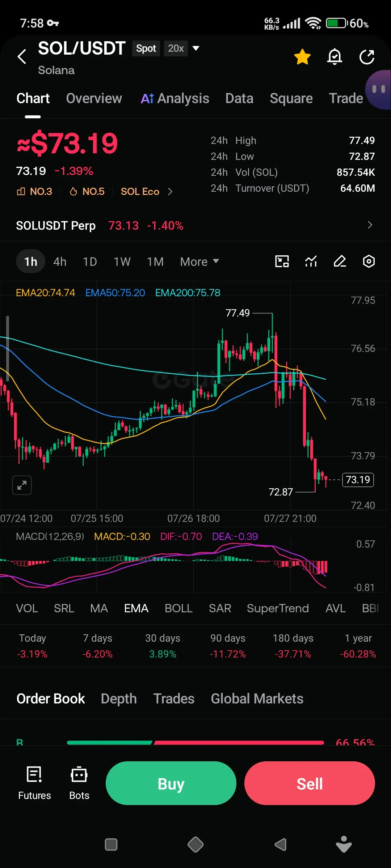Open the Trades tab
Image resolution: width=391 pixels, height=868 pixels.
pos(174,699)
